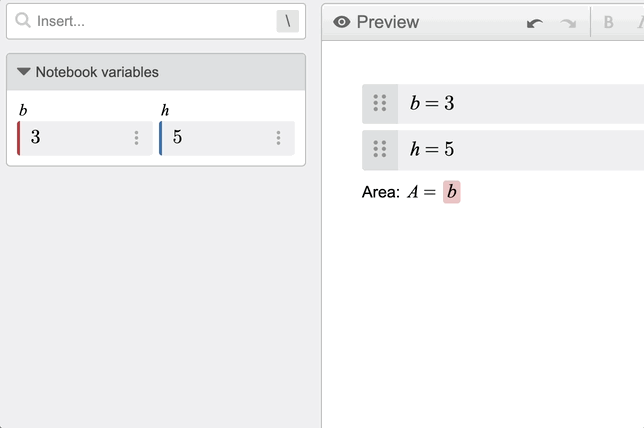Viewport: 644px width, 428px height.
Task: Click the blue color bar of variable h
Action: pos(161,138)
